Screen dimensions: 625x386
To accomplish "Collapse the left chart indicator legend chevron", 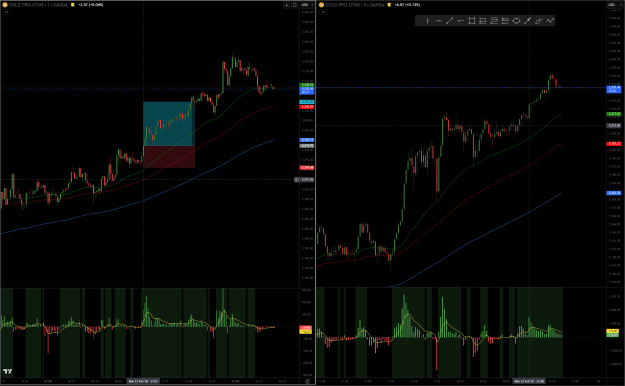I will [6, 12].
